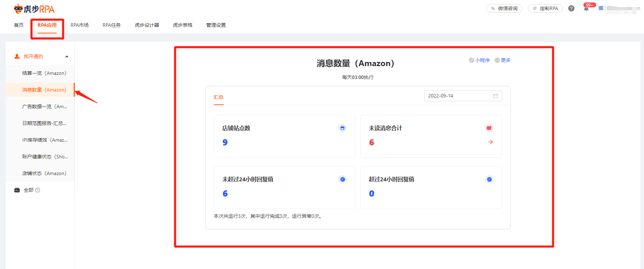Open IPI库存绩效 sidebar item
The height and width of the screenshot is (269, 644).
pos(40,140)
